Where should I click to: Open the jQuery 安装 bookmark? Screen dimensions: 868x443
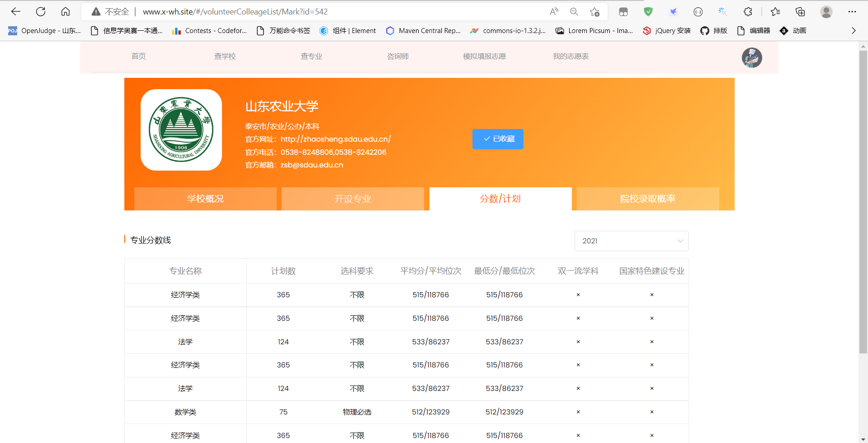667,31
